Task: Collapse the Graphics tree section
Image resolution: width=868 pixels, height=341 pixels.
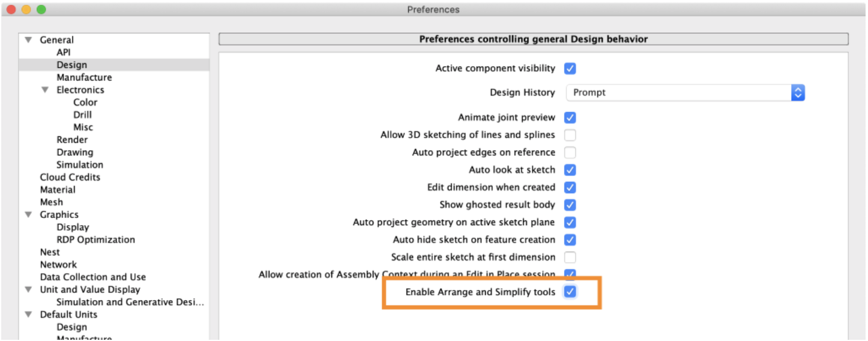Action: [x=28, y=215]
